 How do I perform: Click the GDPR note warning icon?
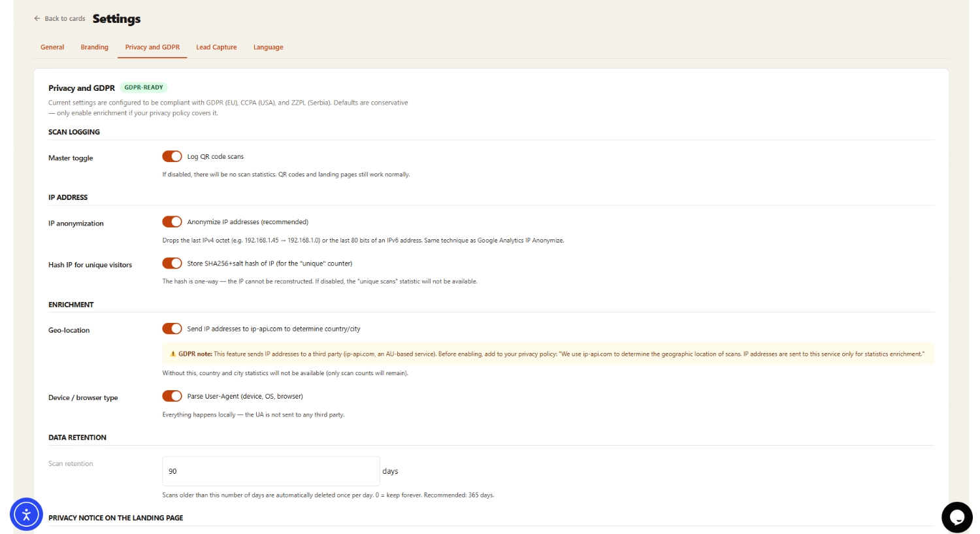(172, 354)
